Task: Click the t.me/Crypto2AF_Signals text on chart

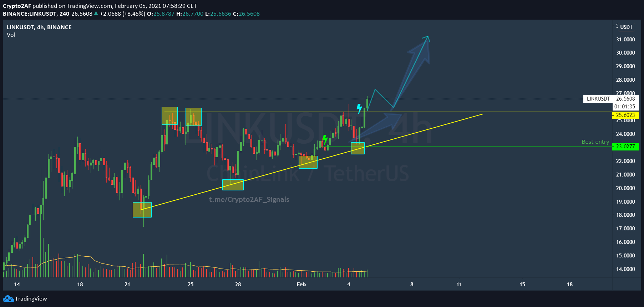Action: (x=249, y=200)
